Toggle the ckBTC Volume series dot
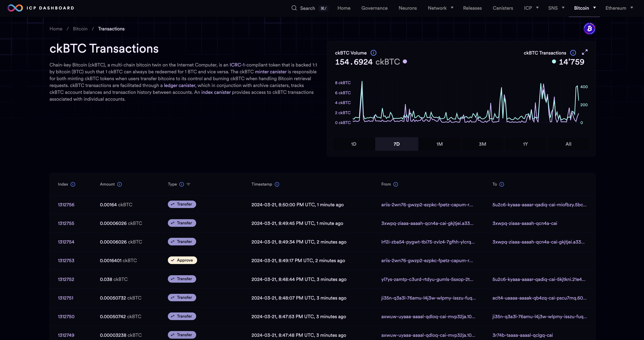This screenshot has width=644, height=340. pos(405,62)
